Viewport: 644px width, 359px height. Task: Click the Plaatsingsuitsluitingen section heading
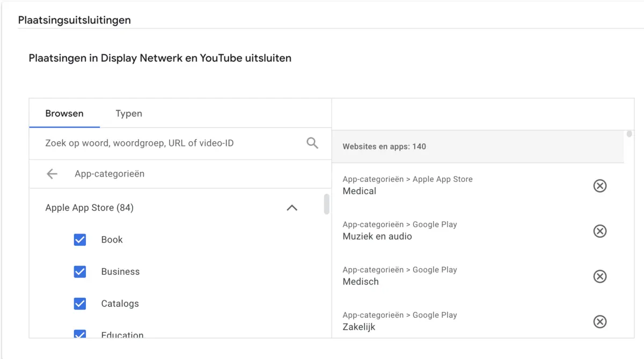(75, 20)
